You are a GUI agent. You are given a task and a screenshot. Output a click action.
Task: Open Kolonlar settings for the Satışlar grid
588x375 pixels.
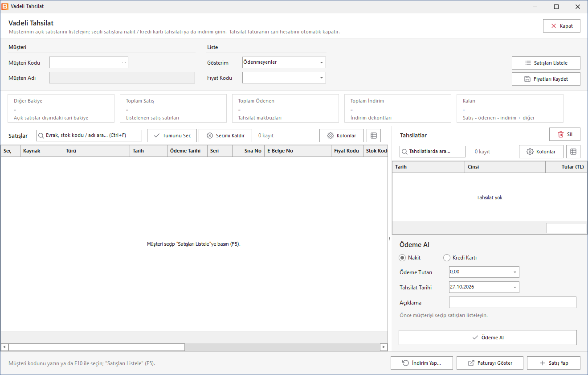click(x=342, y=136)
